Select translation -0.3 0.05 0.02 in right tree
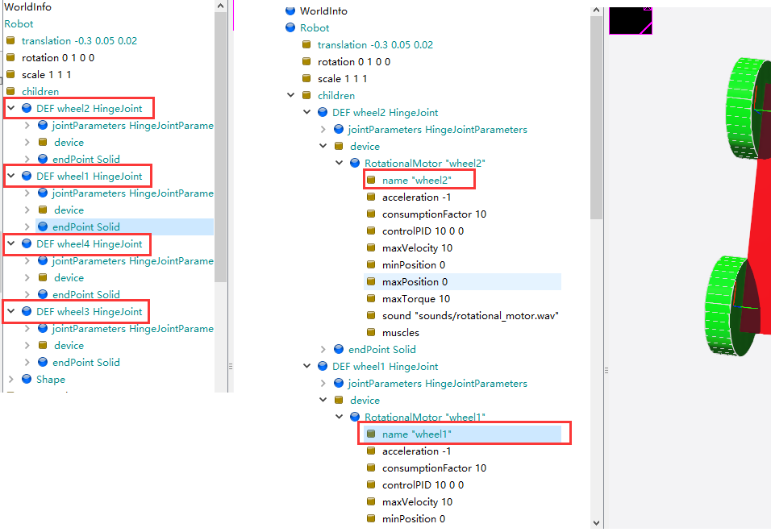Viewport: 771px width, 532px height. pyautogui.click(x=375, y=44)
